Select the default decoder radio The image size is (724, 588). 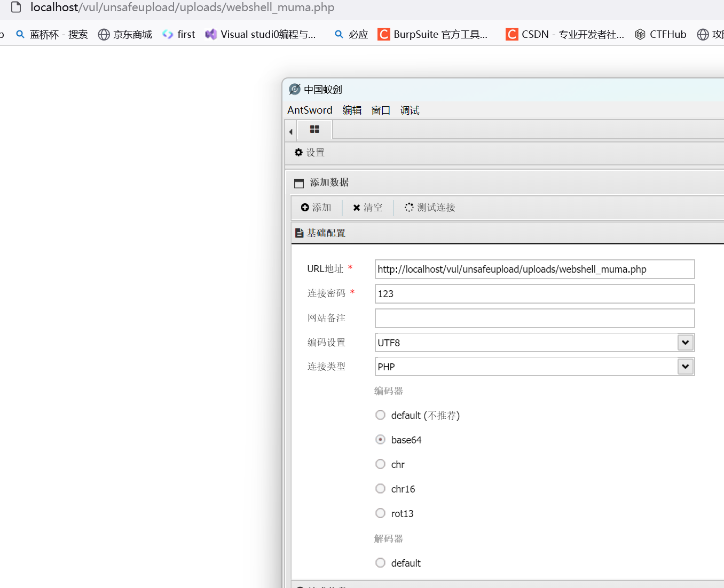(380, 563)
